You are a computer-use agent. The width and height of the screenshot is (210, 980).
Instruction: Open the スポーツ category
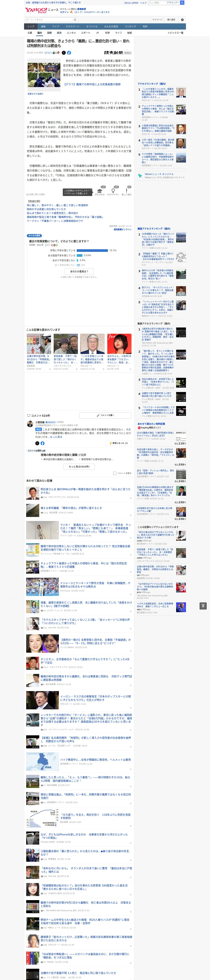[85, 33]
